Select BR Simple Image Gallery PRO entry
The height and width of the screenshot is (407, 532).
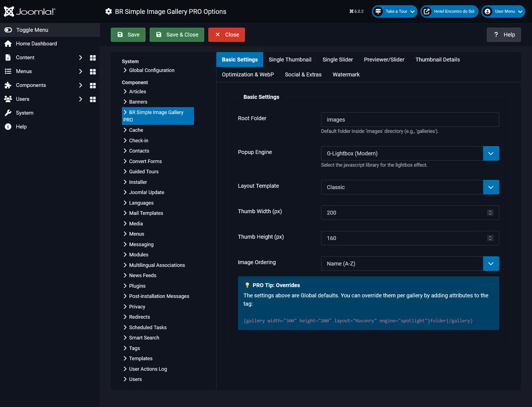coord(158,116)
